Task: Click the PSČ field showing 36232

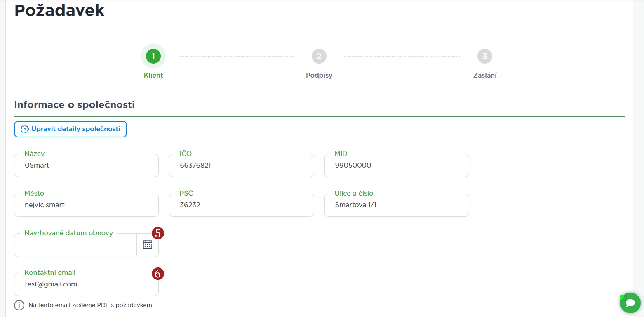Action: tap(241, 205)
